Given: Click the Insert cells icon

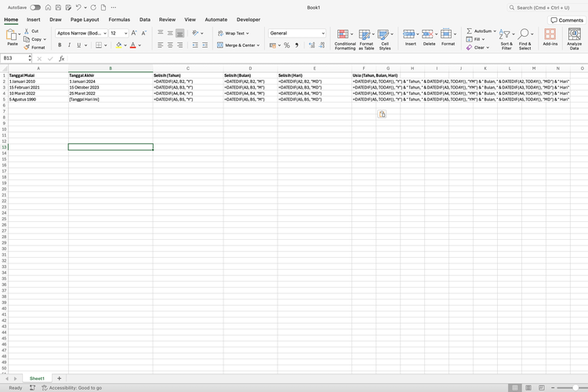Looking at the screenshot, I should [408, 34].
